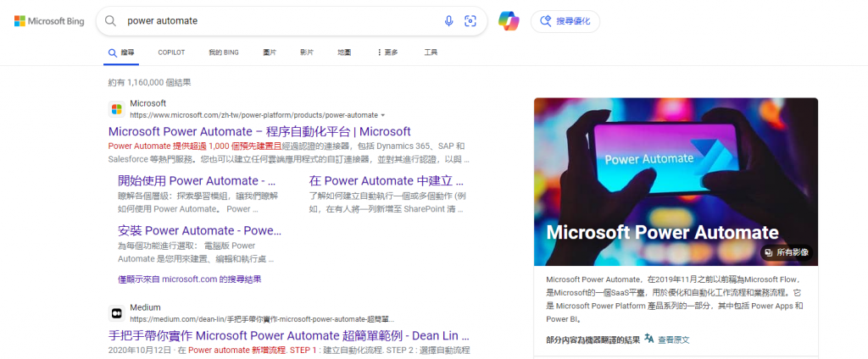Click the magnifier icon in search box
The width and height of the screenshot is (868, 359).
[111, 21]
